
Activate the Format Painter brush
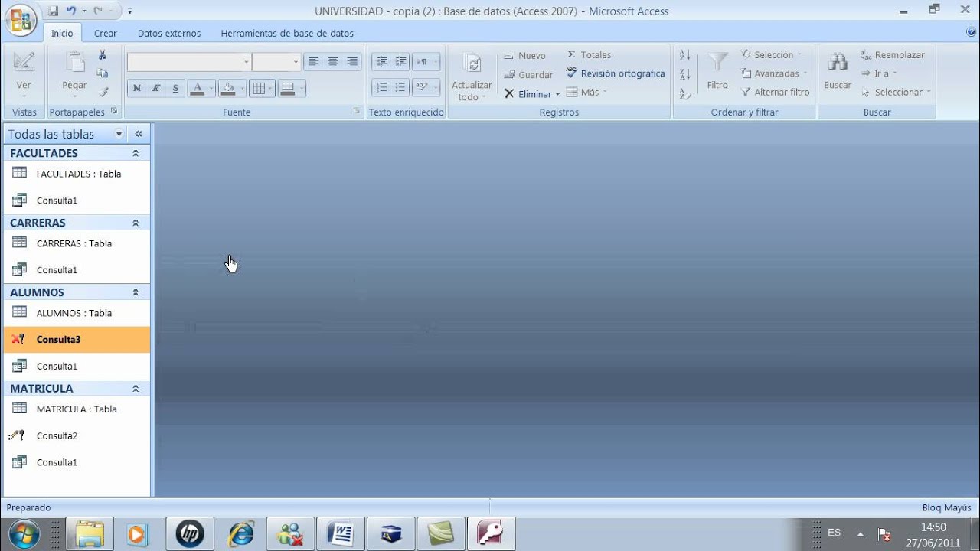103,92
